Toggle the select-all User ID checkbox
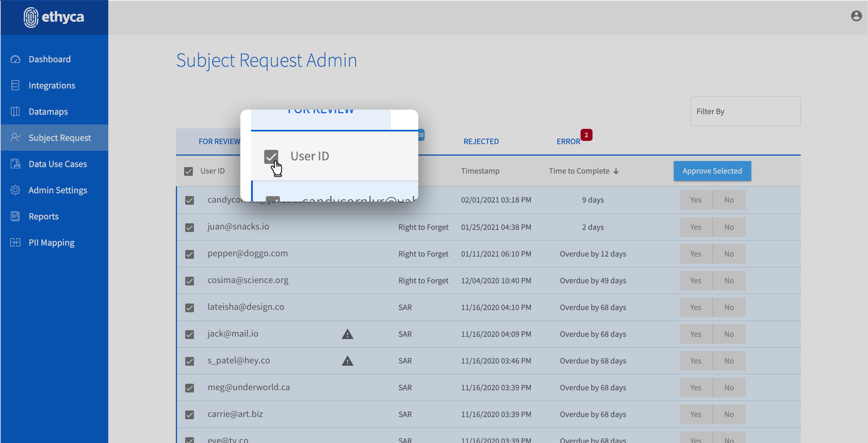 (188, 171)
